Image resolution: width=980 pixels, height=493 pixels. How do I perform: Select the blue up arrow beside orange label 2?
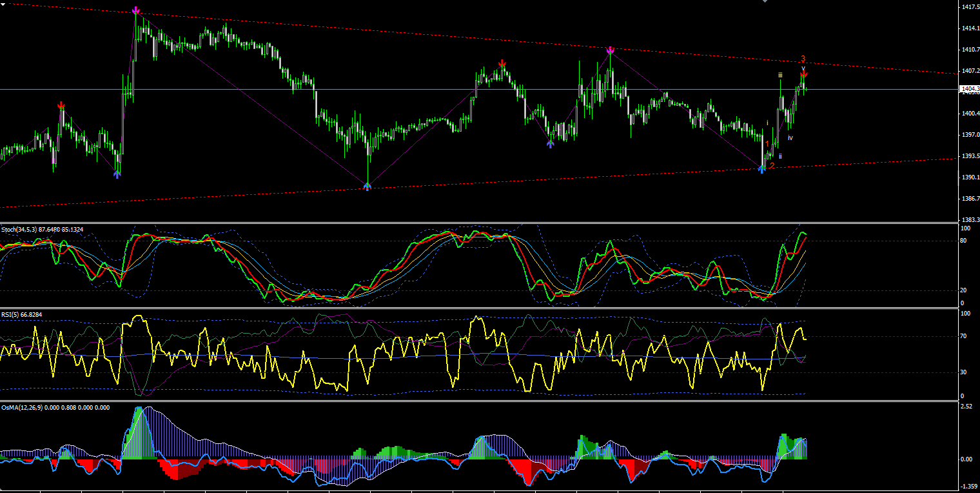761,169
